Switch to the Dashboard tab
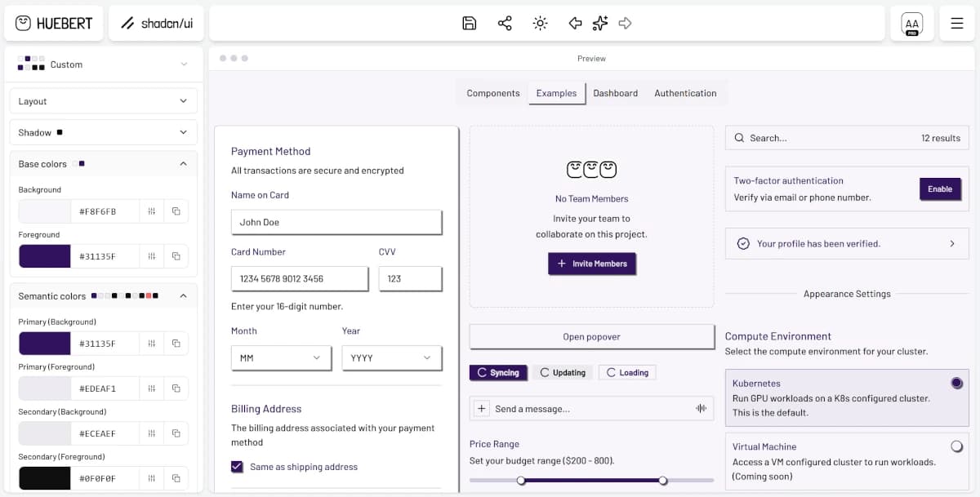Image resolution: width=980 pixels, height=497 pixels. (x=616, y=93)
